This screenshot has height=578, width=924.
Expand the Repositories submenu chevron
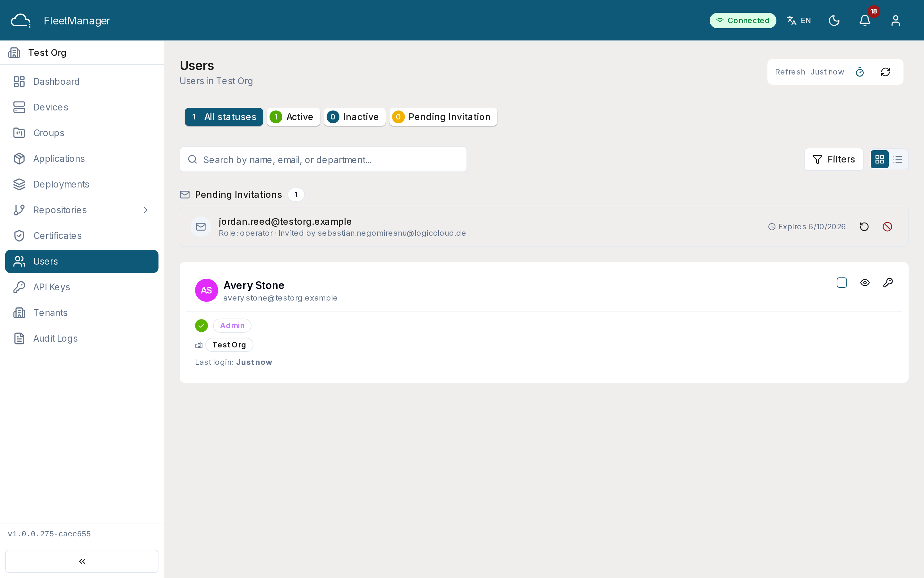[x=145, y=210]
